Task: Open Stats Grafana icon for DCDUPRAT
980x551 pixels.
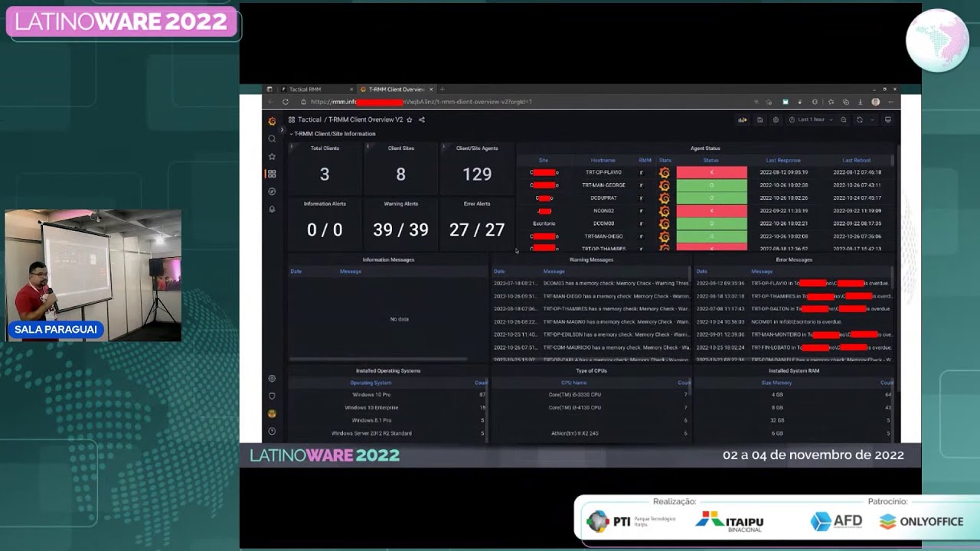Action: tap(665, 198)
